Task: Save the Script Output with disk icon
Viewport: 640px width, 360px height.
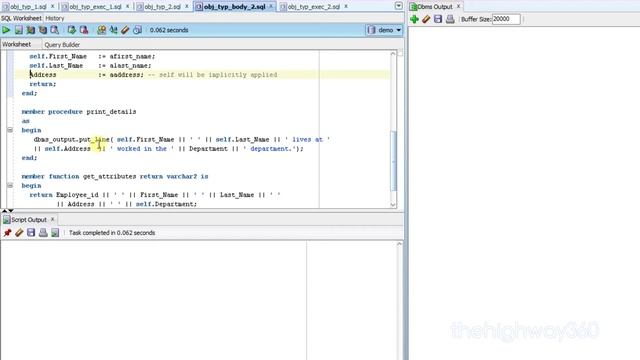Action: pyautogui.click(x=31, y=233)
